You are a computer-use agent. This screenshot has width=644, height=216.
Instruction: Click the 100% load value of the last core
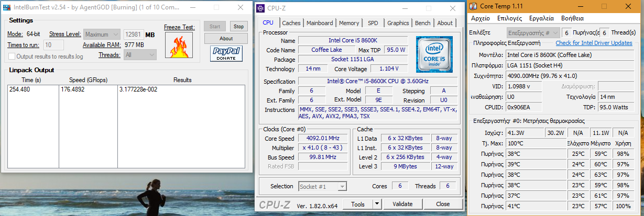tap(623, 206)
